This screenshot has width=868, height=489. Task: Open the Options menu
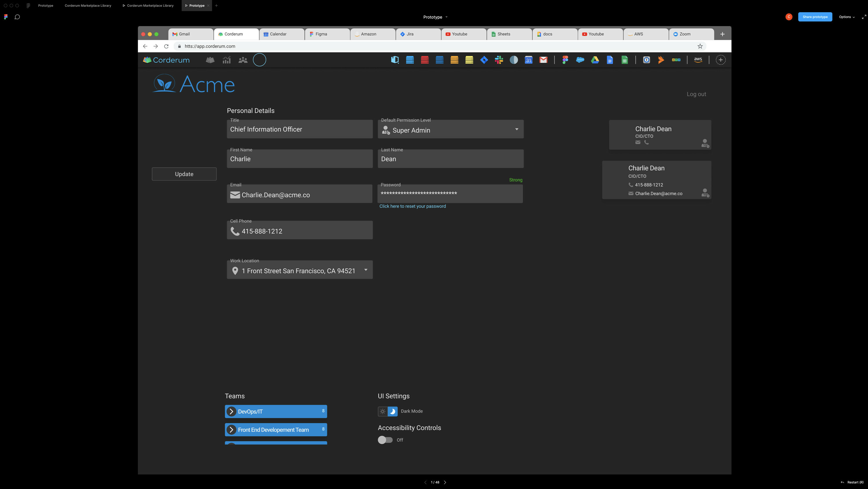846,17
